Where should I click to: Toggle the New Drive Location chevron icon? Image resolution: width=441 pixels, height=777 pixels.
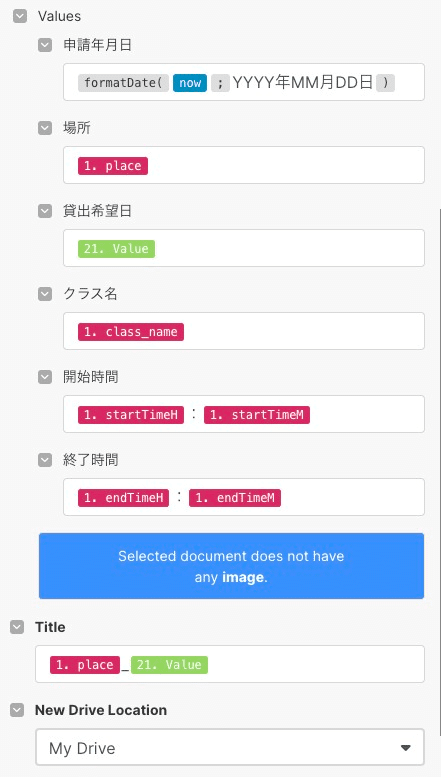point(17,710)
